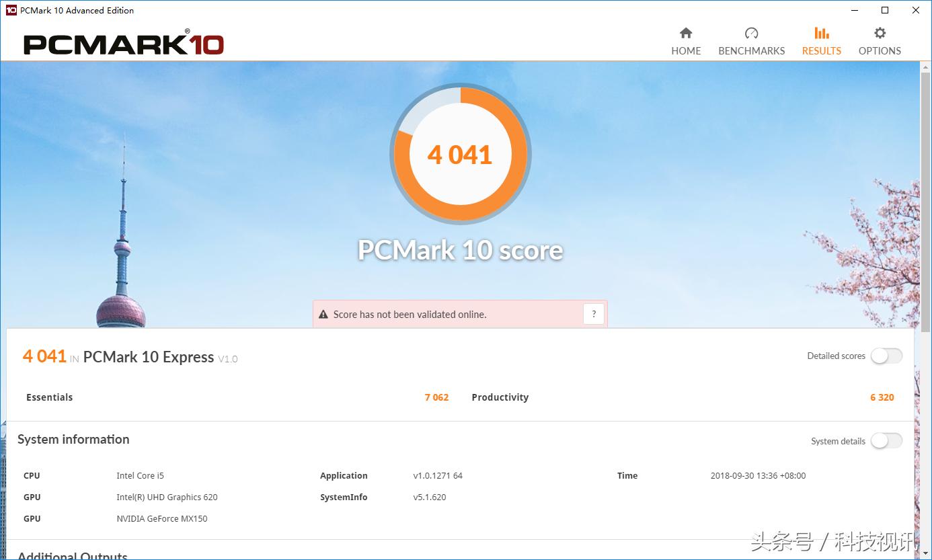
Task: Click the vertical scrollbar thumb
Action: 925,202
